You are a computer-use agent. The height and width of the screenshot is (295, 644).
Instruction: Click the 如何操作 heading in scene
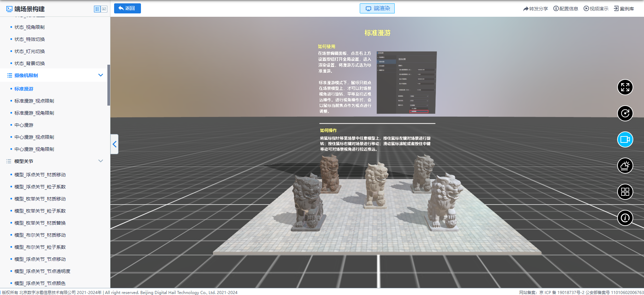[328, 130]
